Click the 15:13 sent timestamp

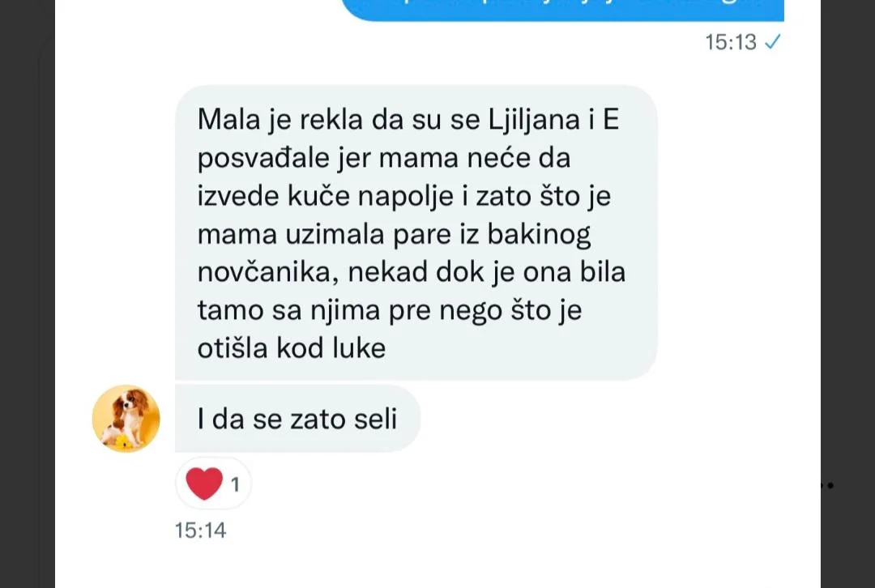click(731, 42)
